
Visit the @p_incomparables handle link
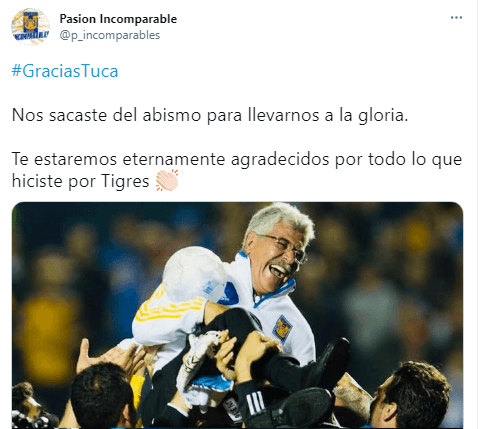[110, 35]
